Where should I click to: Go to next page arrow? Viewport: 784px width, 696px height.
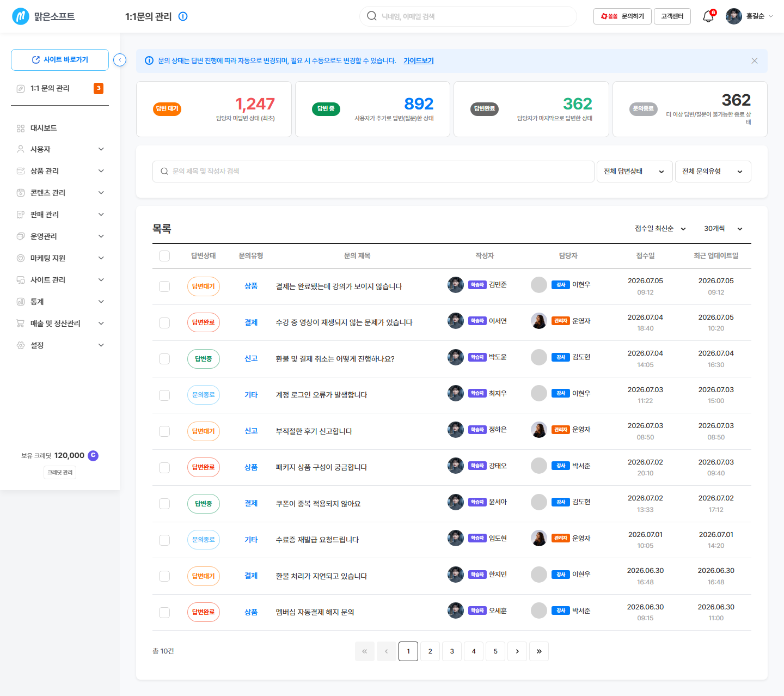pyautogui.click(x=517, y=651)
